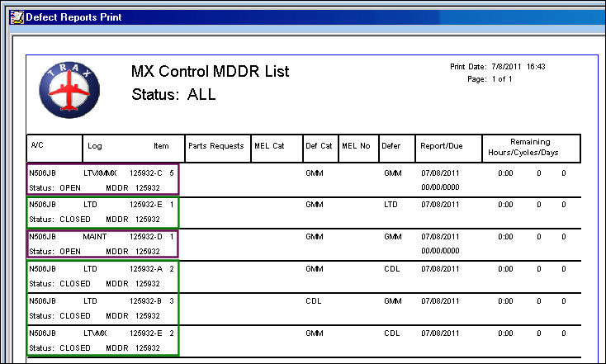Screen dimensions: 606x364
Task: Click item 125932-E in the first LTD row
Action: [145, 205]
